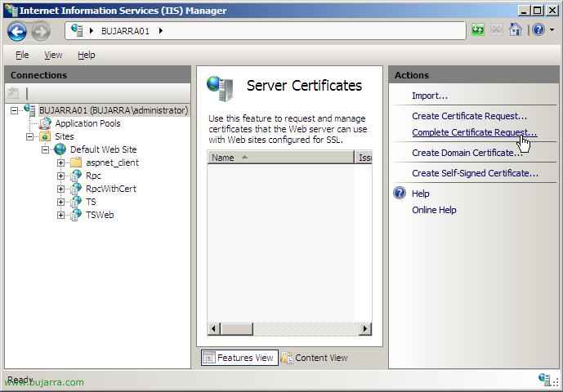Click the Default Web Site globe icon
The width and height of the screenshot is (563, 392).
click(60, 149)
